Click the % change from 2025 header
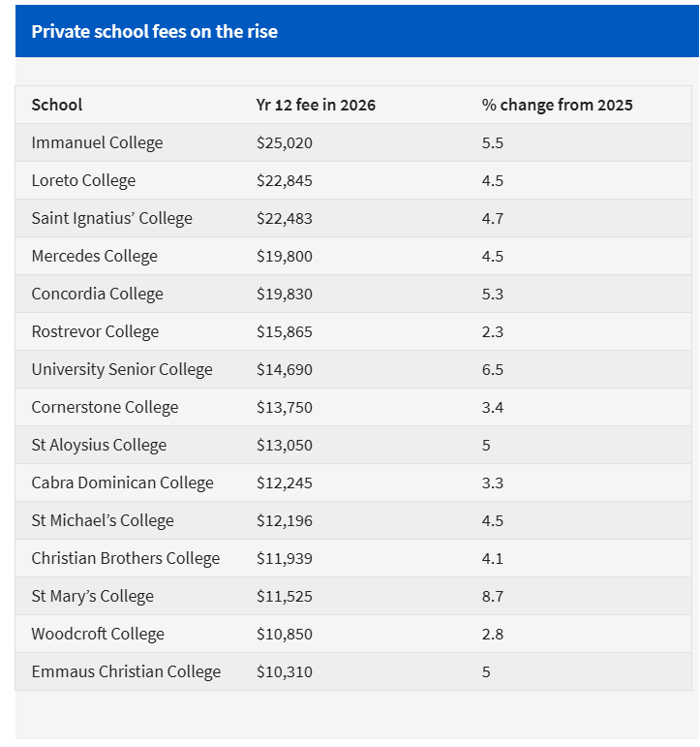The height and width of the screenshot is (747, 700). [x=557, y=105]
